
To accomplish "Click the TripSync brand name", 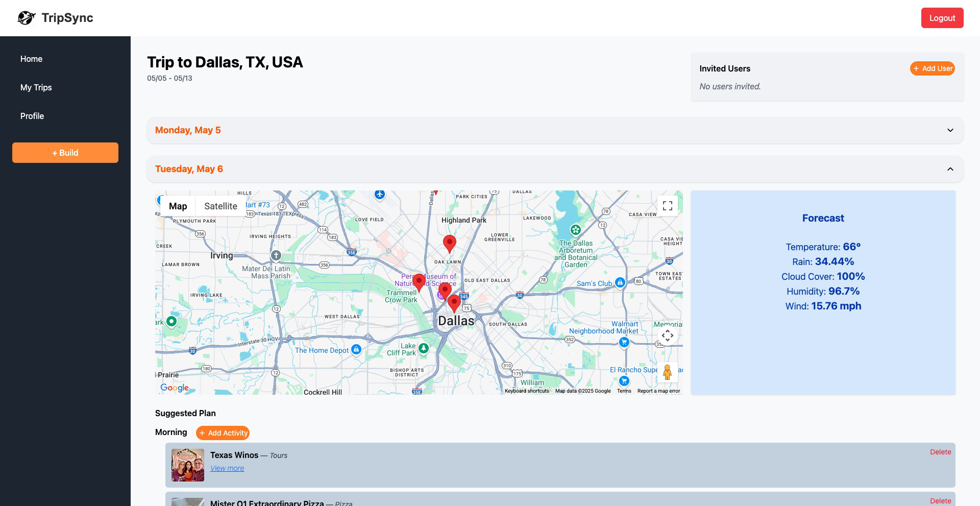I will point(67,18).
